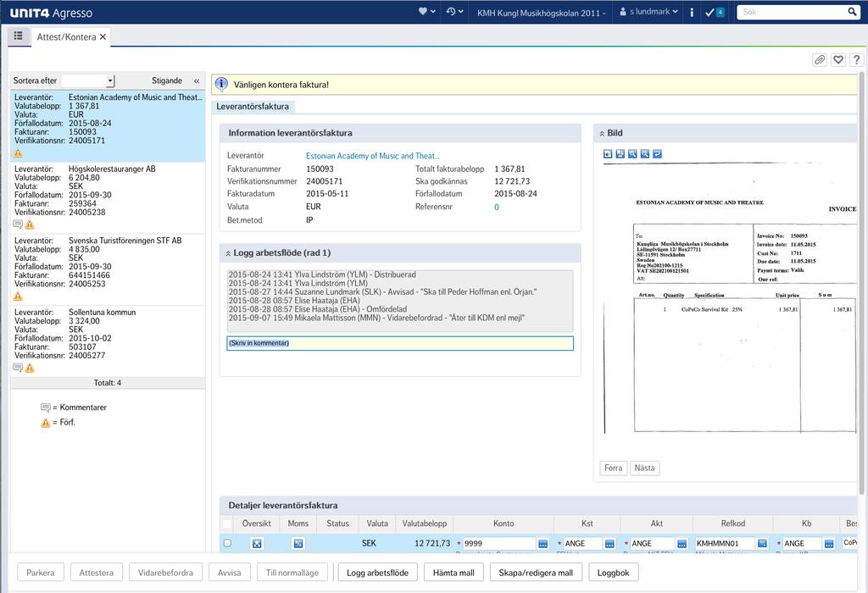Collapse the invoice list panel

(197, 80)
